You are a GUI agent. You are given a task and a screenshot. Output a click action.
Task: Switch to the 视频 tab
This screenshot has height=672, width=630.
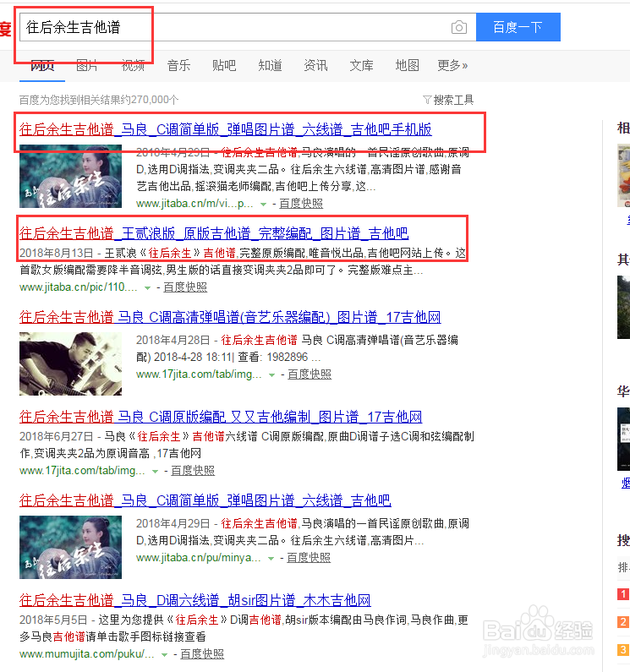[x=133, y=65]
